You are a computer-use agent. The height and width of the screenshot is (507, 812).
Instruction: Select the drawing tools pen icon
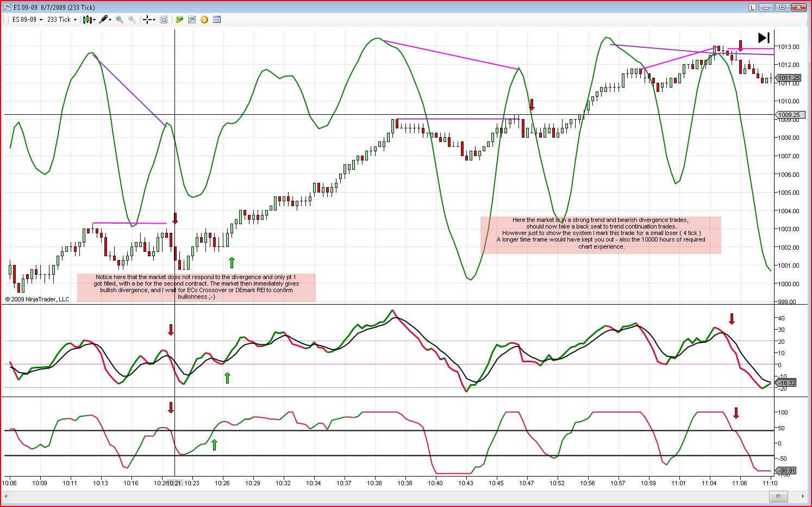click(x=103, y=20)
